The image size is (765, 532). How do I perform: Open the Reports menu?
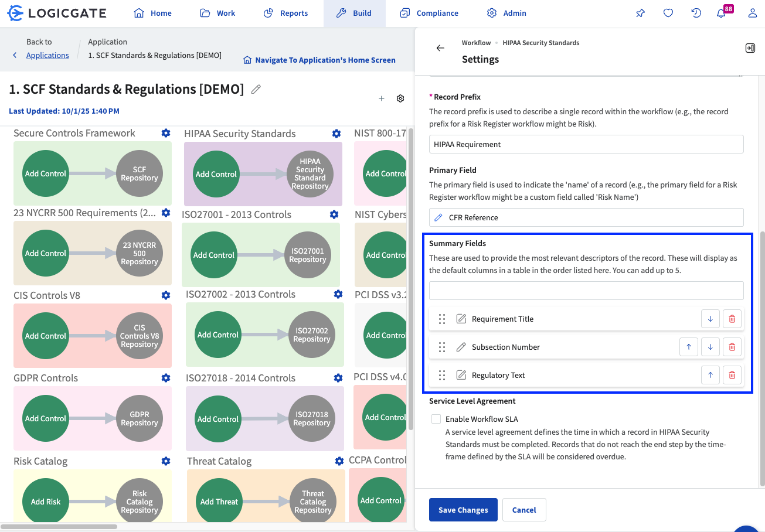point(285,13)
